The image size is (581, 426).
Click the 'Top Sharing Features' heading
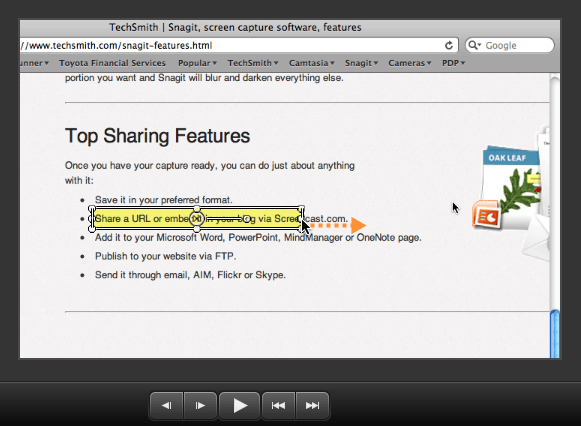(157, 136)
